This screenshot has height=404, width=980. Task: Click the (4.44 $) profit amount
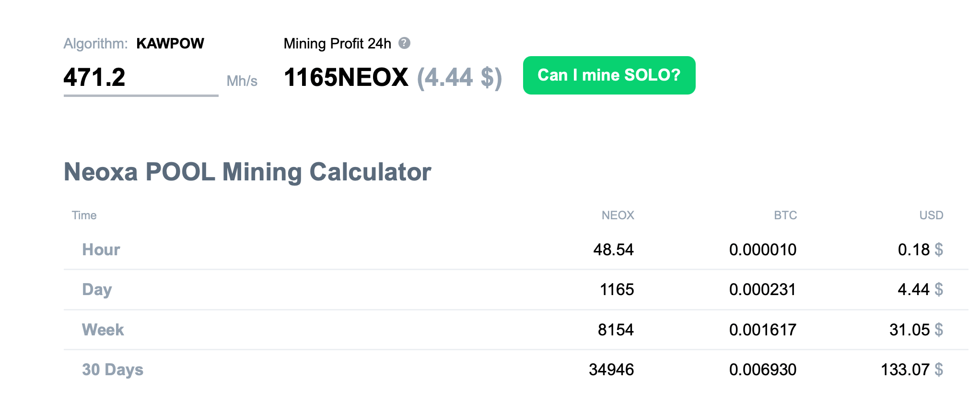pyautogui.click(x=459, y=78)
